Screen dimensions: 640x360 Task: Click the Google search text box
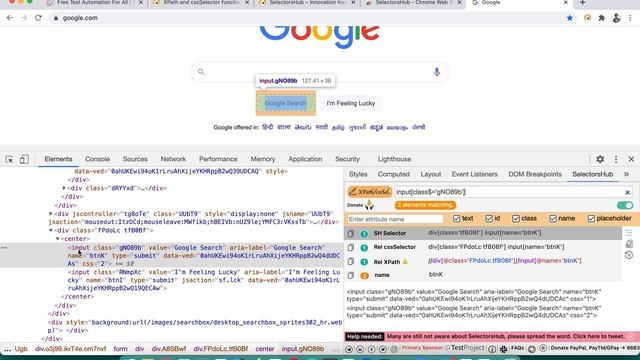coord(320,72)
